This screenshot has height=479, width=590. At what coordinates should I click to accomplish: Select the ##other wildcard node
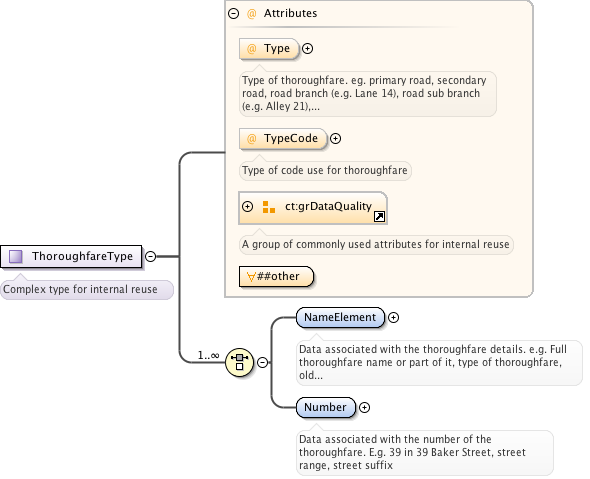click(x=276, y=277)
